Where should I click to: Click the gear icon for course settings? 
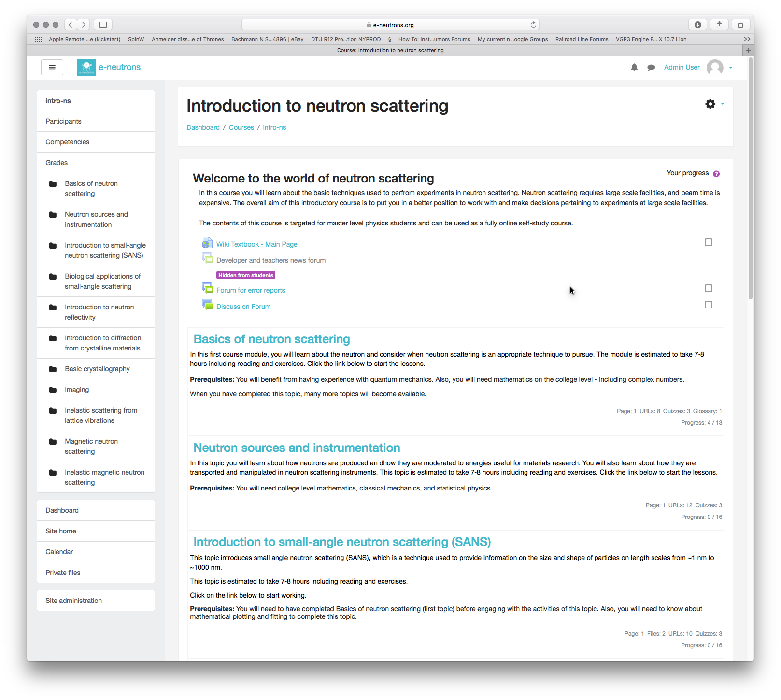(710, 104)
